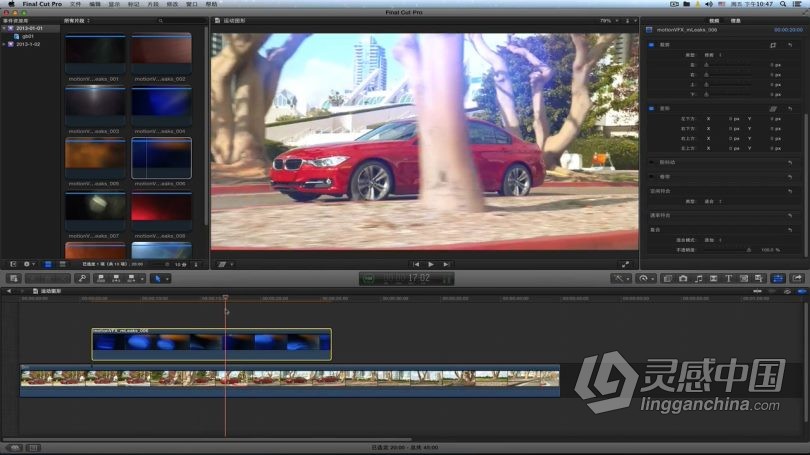The width and height of the screenshot is (810, 455).
Task: Open the viewer zoom percentage dropdown
Action: [609, 21]
